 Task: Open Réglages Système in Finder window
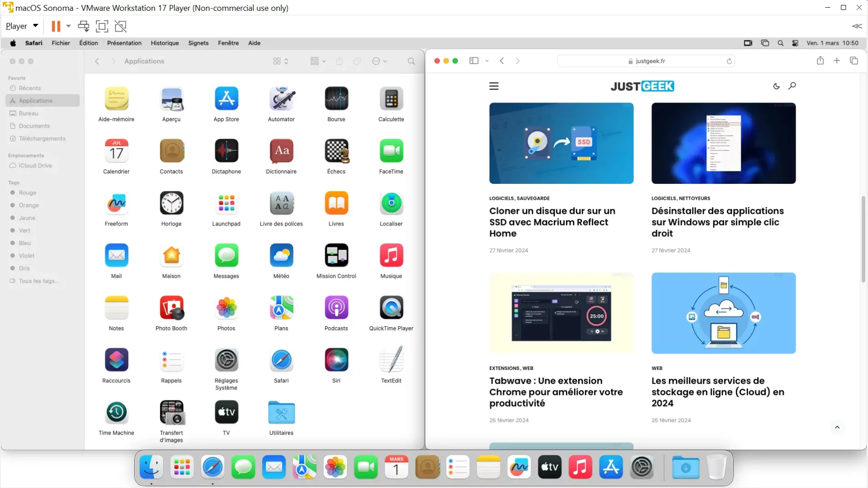tap(226, 360)
